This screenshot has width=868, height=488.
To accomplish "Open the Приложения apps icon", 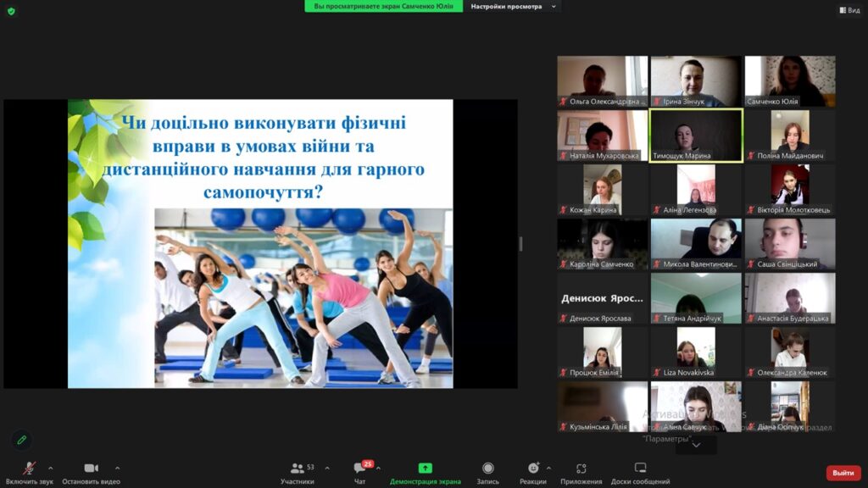I will pyautogui.click(x=581, y=469).
